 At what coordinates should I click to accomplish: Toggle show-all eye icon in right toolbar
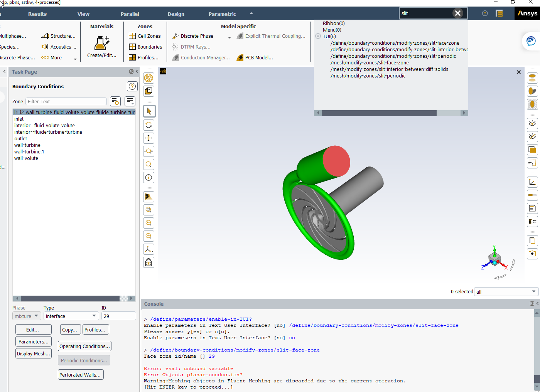532,123
